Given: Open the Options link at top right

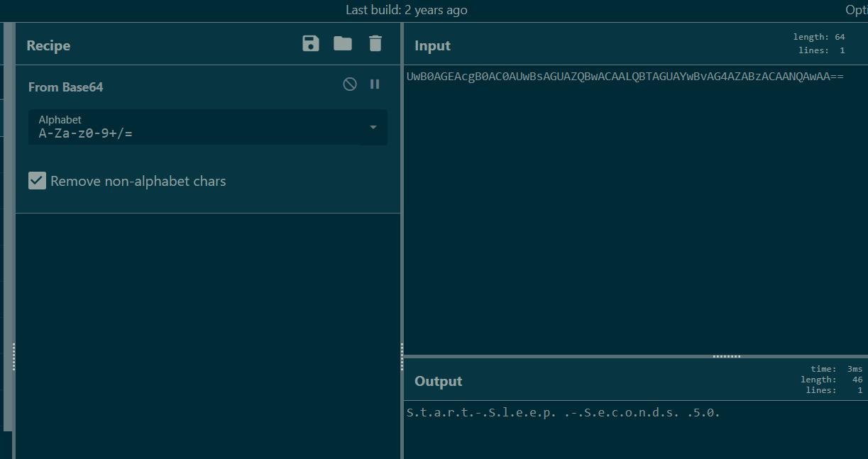Looking at the screenshot, I should coord(856,10).
